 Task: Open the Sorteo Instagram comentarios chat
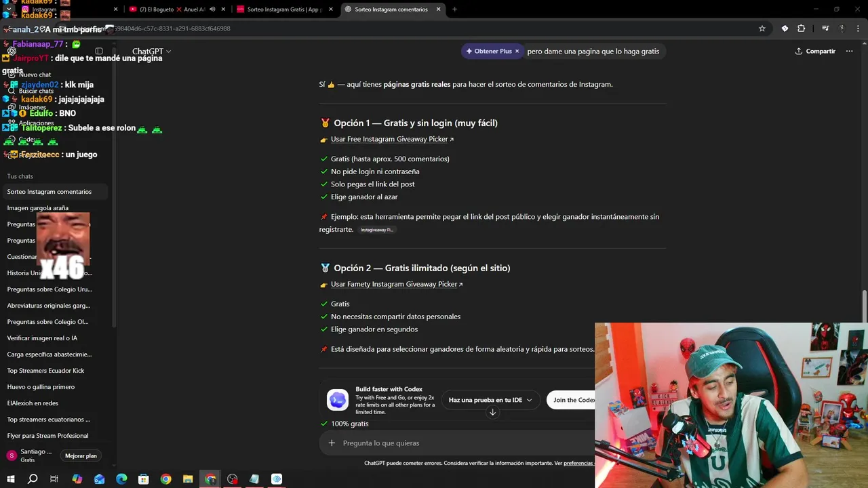click(55, 192)
